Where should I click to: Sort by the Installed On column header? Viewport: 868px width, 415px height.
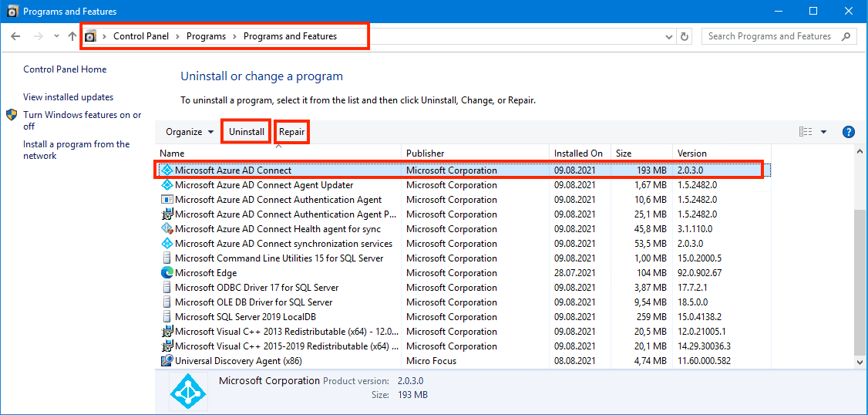[x=580, y=154]
